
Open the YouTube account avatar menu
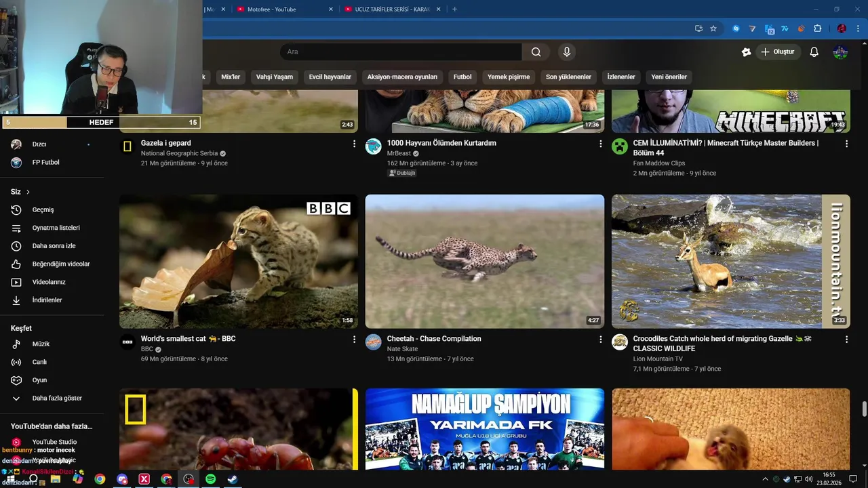click(x=840, y=52)
